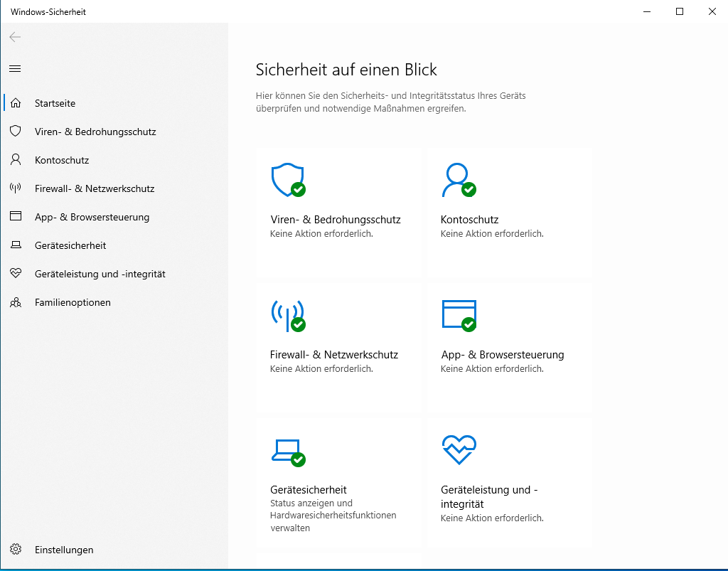Open Geräteleistung und -integrität from sidebar

[x=100, y=274]
